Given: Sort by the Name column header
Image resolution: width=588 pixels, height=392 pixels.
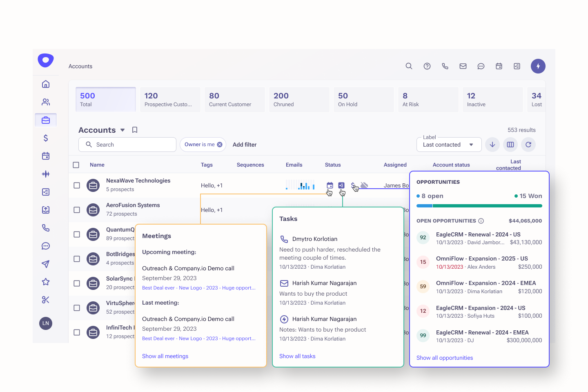Looking at the screenshot, I should [x=97, y=165].
